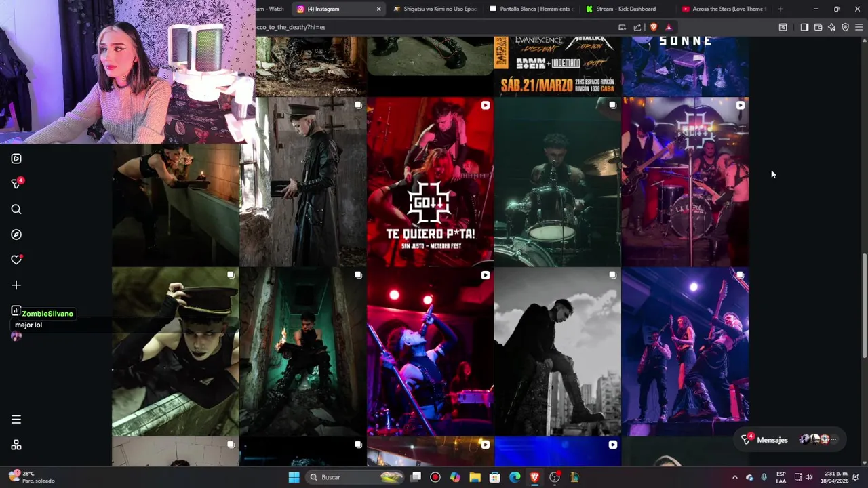Open network and volume quick settings
The width and height of the screenshot is (868, 488).
(x=804, y=477)
